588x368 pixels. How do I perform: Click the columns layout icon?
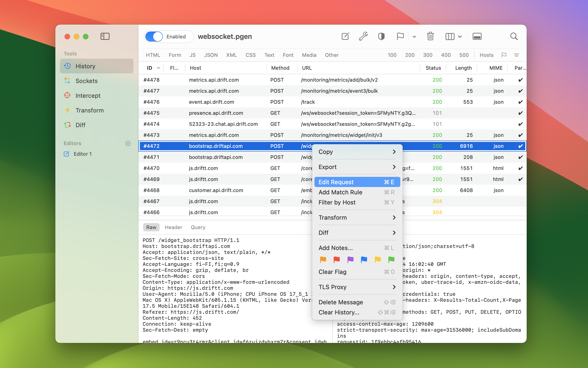(450, 37)
